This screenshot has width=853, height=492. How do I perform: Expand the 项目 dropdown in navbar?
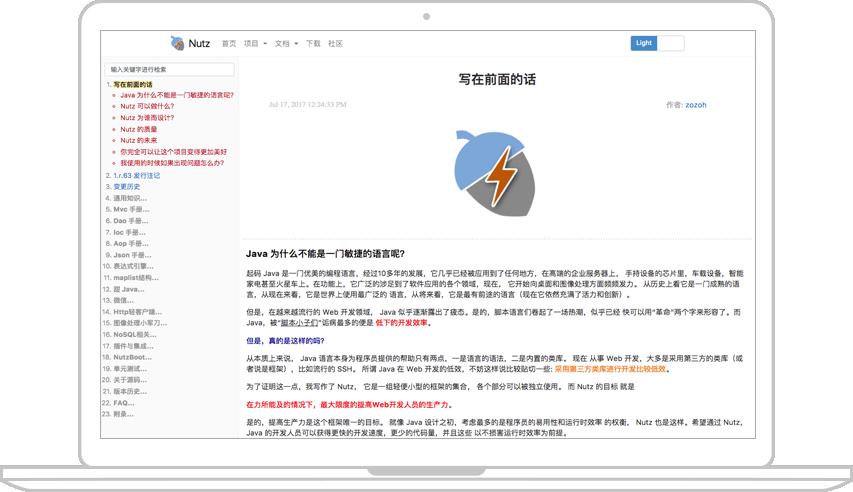(255, 44)
